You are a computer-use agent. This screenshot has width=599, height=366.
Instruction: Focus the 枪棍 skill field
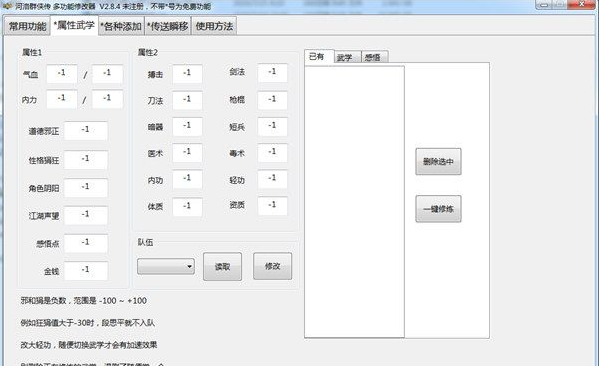(272, 100)
